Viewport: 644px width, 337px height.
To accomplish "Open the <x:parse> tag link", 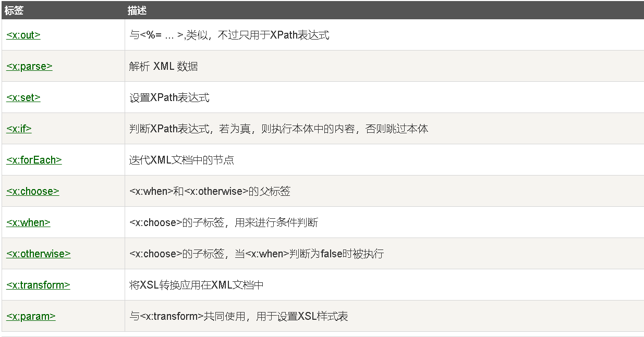I will [x=29, y=66].
